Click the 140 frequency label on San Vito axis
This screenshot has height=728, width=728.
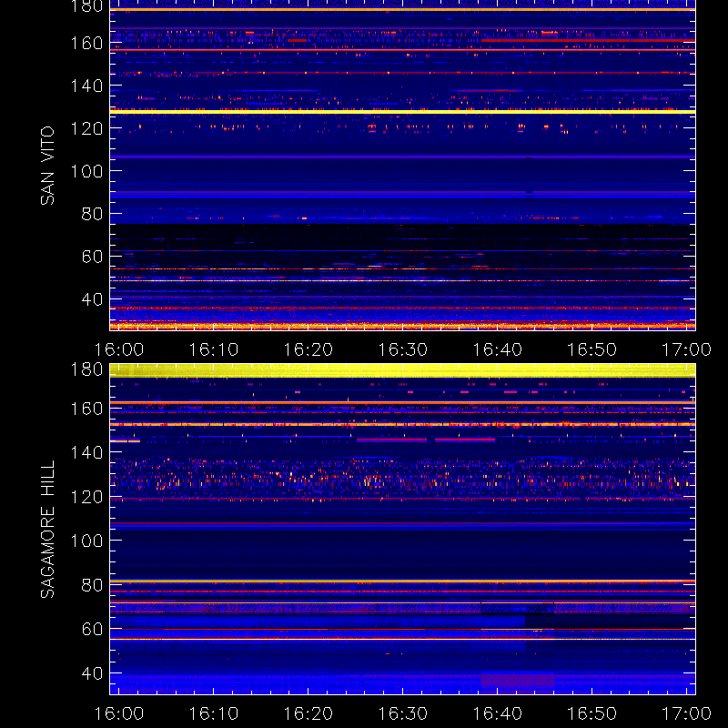coord(86,86)
